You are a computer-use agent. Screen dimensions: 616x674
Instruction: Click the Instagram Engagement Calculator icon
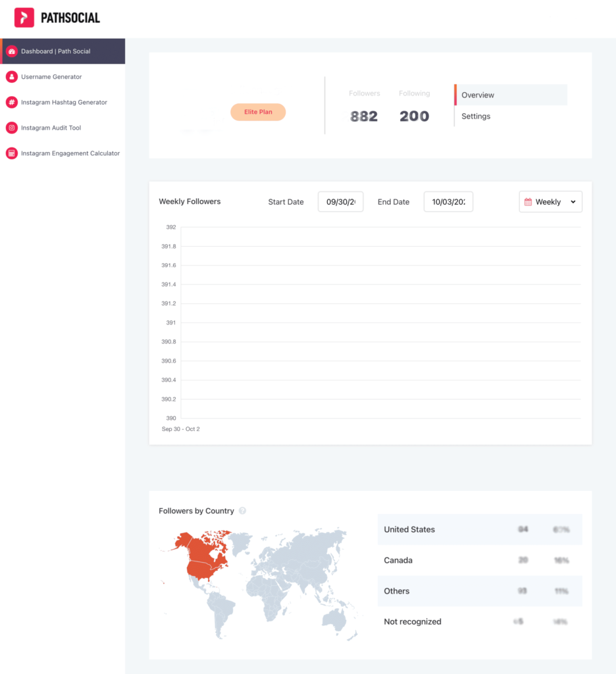[x=12, y=153]
